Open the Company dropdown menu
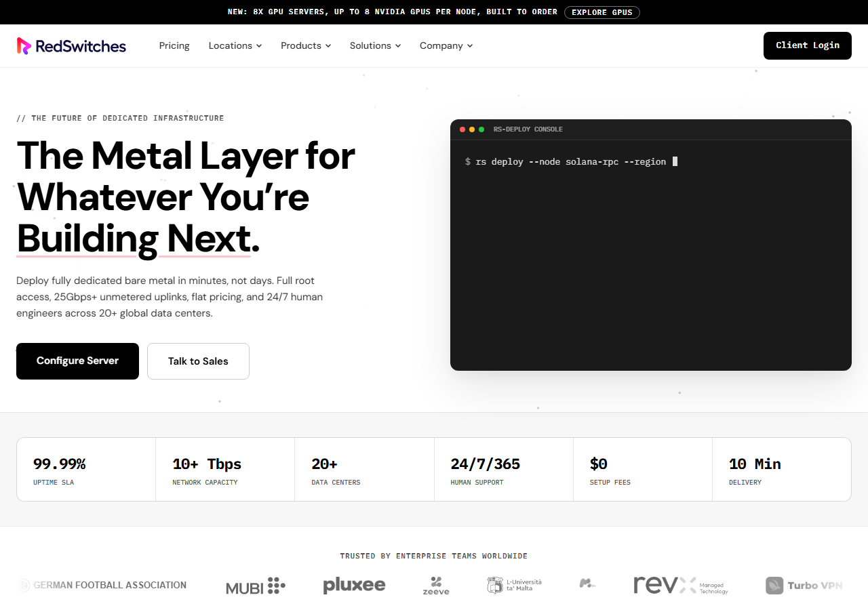The width and height of the screenshot is (868, 610). (x=446, y=46)
